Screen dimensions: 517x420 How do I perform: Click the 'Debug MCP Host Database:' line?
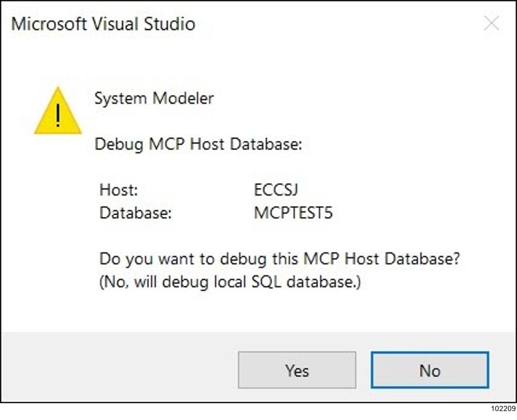tap(198, 144)
